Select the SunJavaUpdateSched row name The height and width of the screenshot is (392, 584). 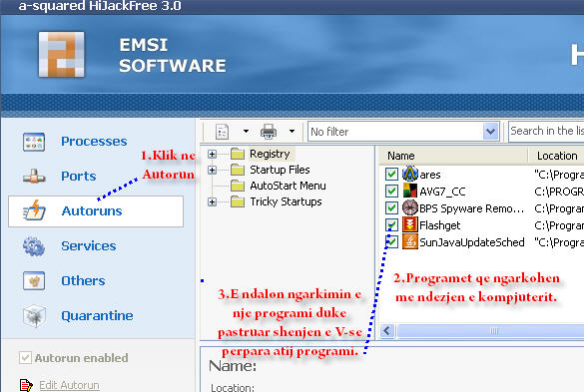472,242
